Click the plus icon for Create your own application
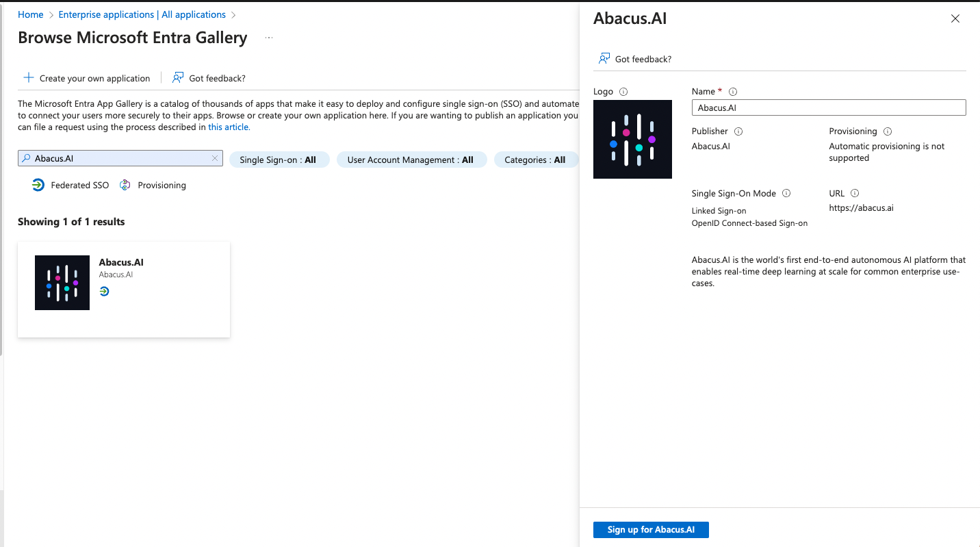 (29, 78)
